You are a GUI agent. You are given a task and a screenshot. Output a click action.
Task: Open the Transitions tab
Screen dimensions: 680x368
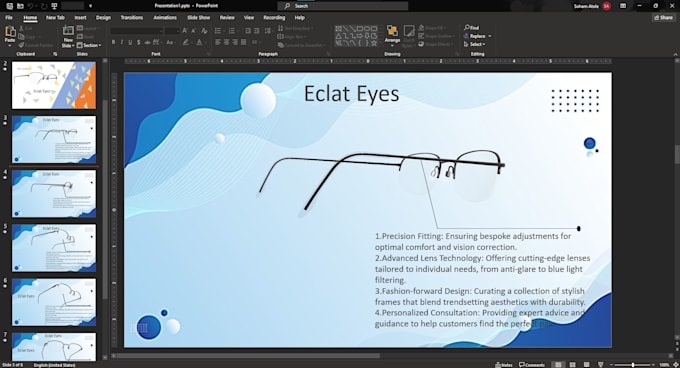coord(132,18)
